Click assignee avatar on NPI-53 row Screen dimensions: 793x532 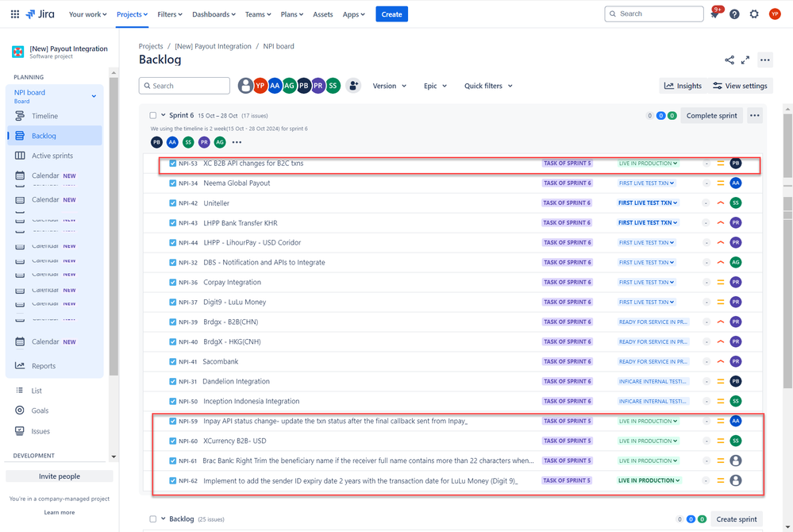736,164
